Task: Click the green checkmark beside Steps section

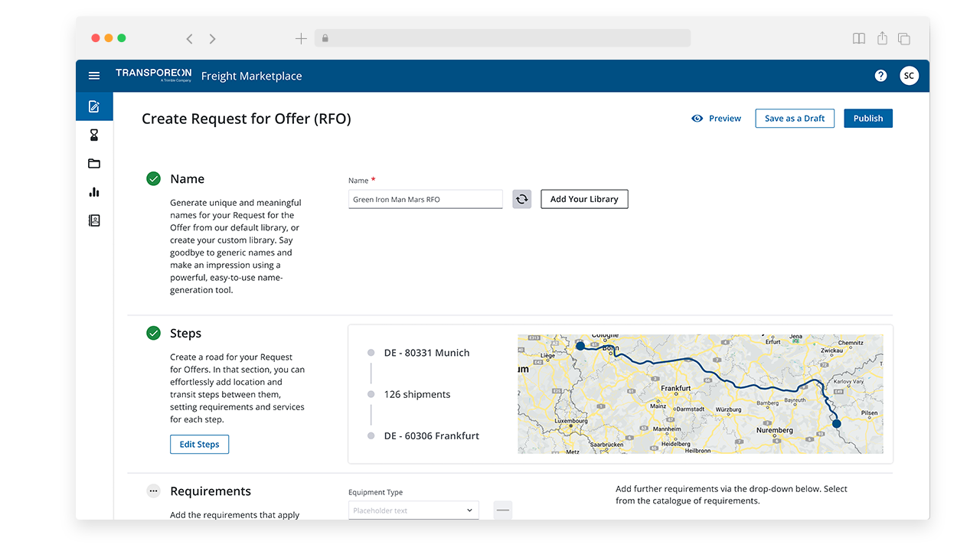Action: click(x=153, y=334)
